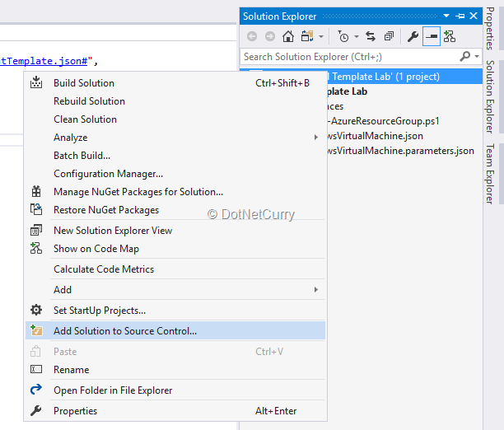Open the Pending Changes Filter dropdown arrow

coord(356,37)
